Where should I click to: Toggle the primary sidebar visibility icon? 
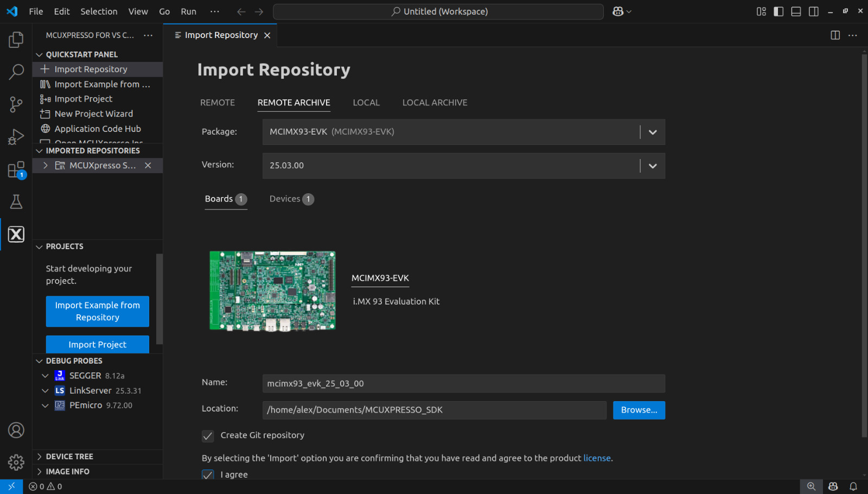pos(779,11)
